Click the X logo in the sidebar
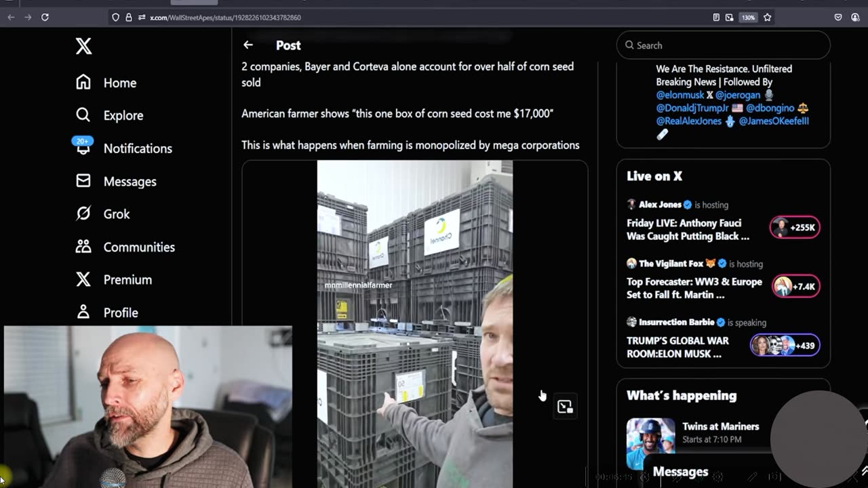 tap(83, 46)
